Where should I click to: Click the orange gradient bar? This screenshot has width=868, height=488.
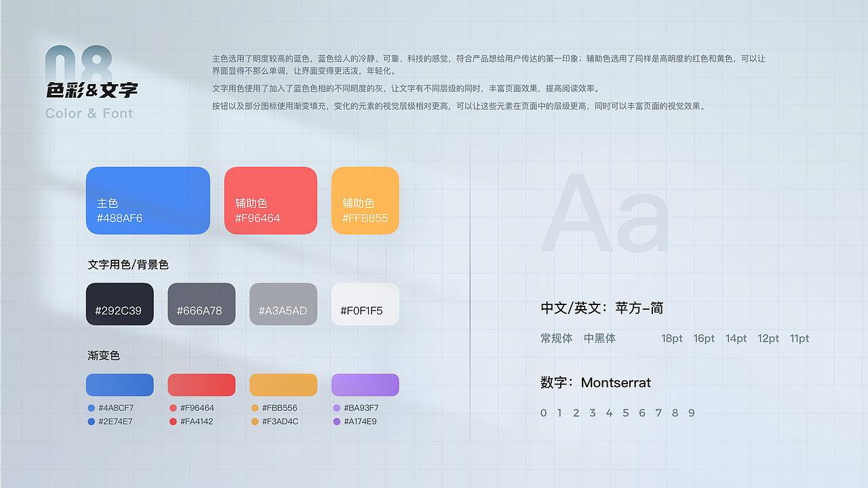(x=283, y=385)
